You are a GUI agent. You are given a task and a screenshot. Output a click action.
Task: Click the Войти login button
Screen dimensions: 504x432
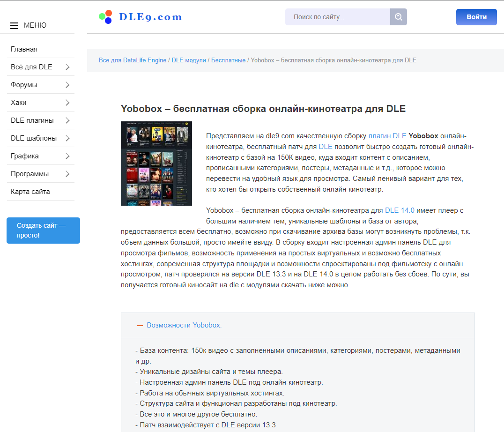tap(476, 17)
